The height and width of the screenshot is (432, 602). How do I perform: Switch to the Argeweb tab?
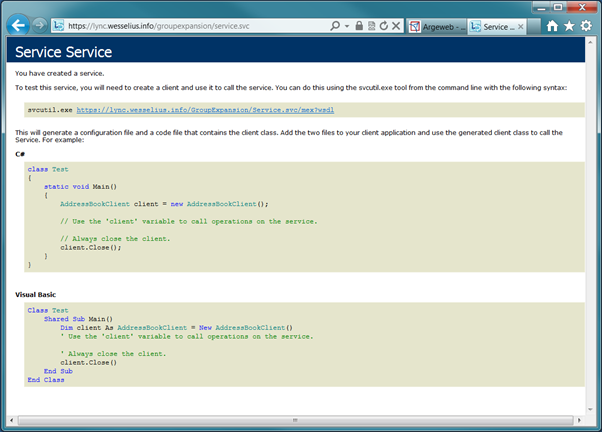coord(438,24)
